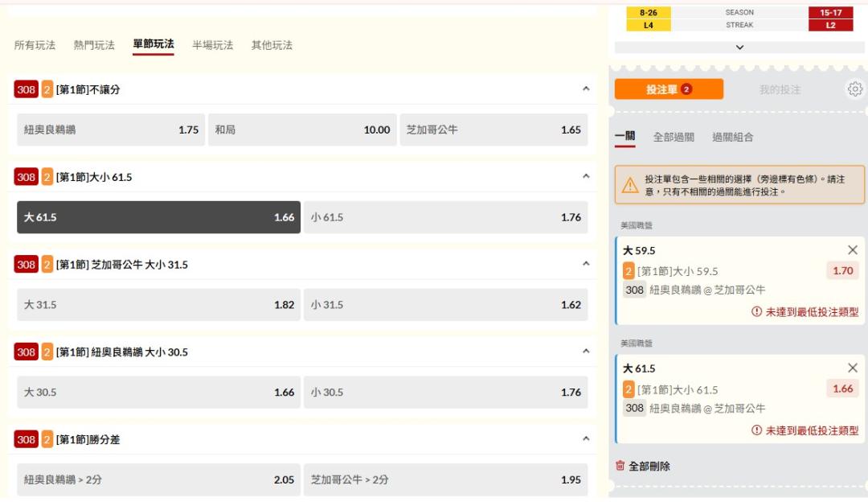Viewport: 868px width, 502px height.
Task: Deselect the highlighted 大 61.5 odds
Action: coord(158,217)
